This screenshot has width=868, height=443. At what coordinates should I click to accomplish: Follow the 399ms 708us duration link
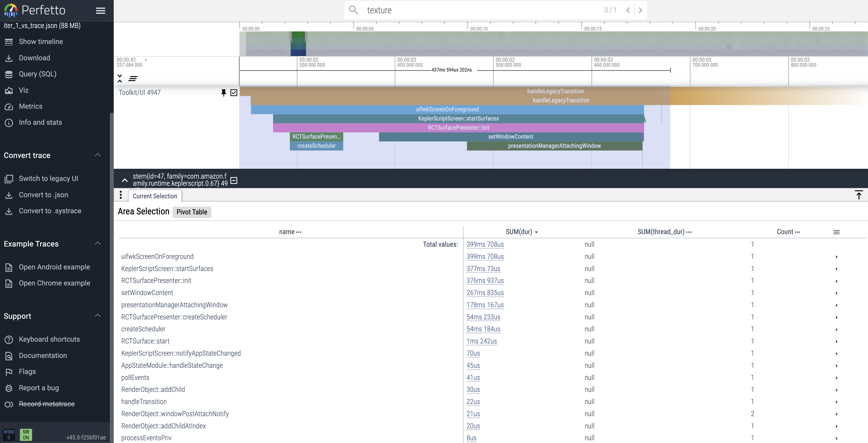[x=485, y=244]
